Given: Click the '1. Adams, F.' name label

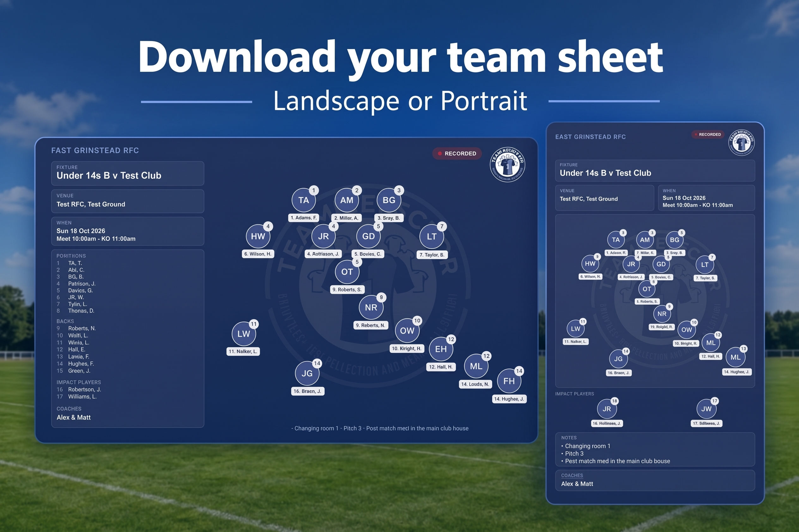Looking at the screenshot, I should click(304, 218).
